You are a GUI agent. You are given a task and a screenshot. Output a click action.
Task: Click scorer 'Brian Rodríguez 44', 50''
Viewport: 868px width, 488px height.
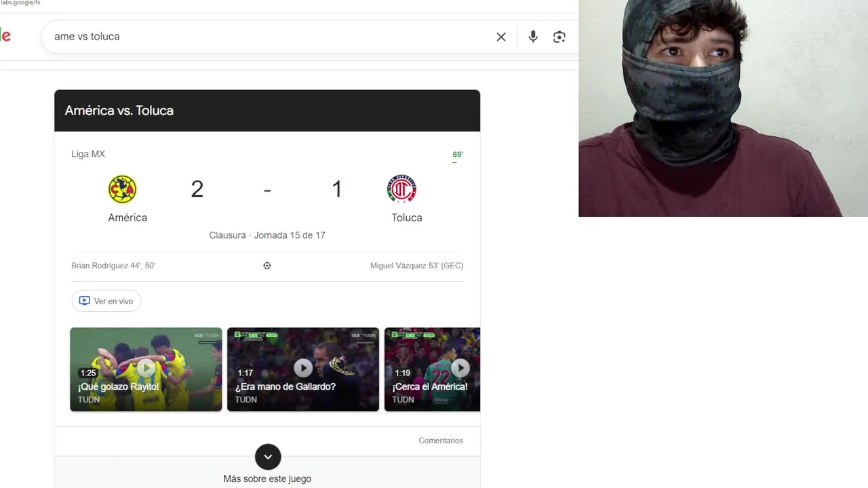[113, 266]
